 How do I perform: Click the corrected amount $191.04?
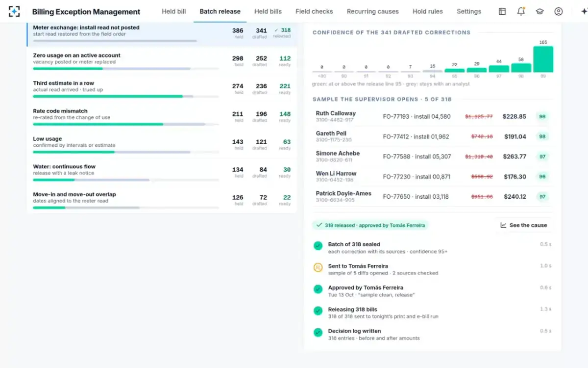point(515,137)
